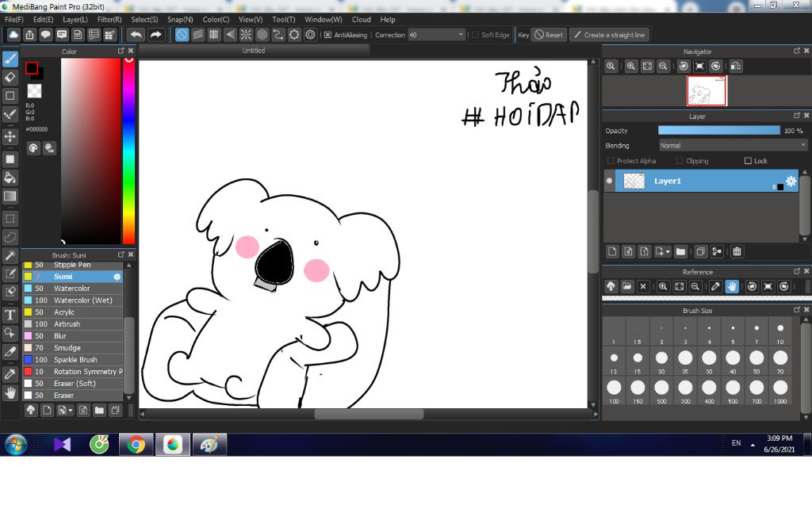Select the Magic Wand tool

pos(10,255)
